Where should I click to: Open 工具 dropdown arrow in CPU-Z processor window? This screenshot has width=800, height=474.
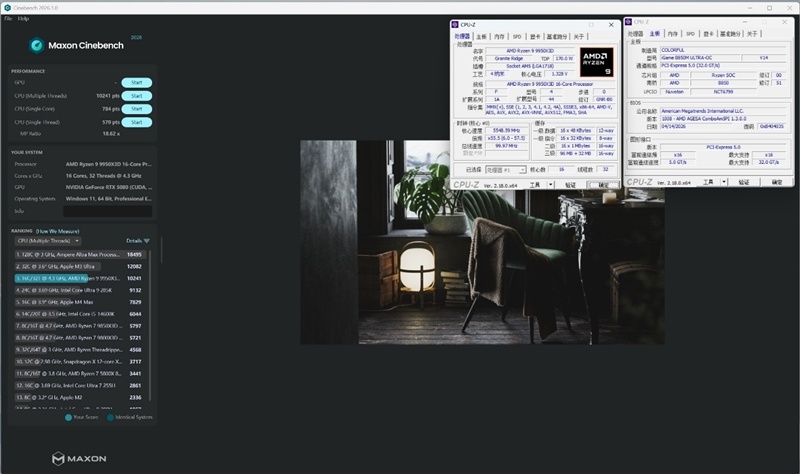pyautogui.click(x=551, y=185)
